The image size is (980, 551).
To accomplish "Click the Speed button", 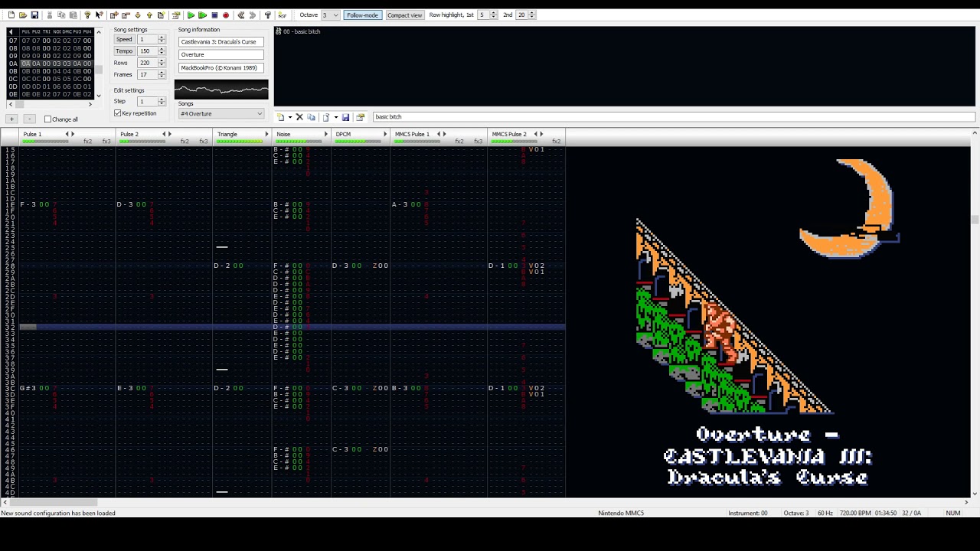I will [x=124, y=39].
